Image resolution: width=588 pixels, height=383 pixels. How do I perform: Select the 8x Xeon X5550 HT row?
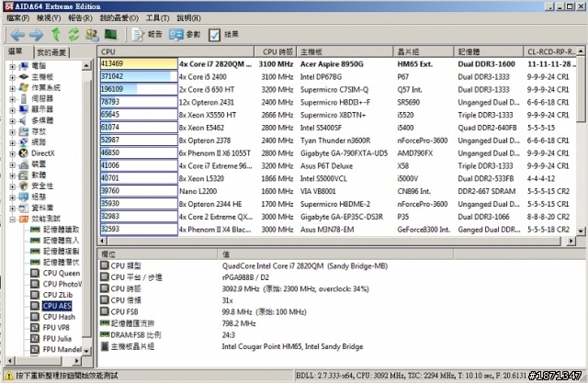pos(337,115)
